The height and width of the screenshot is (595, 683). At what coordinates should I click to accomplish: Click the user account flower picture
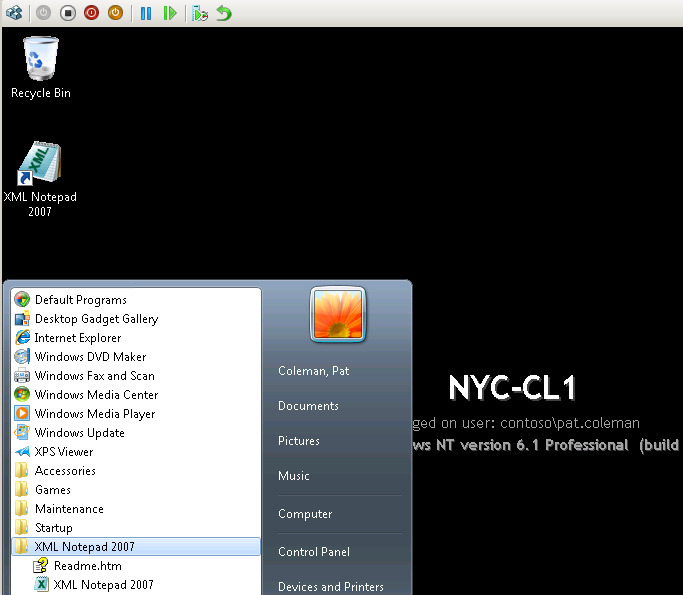(338, 314)
